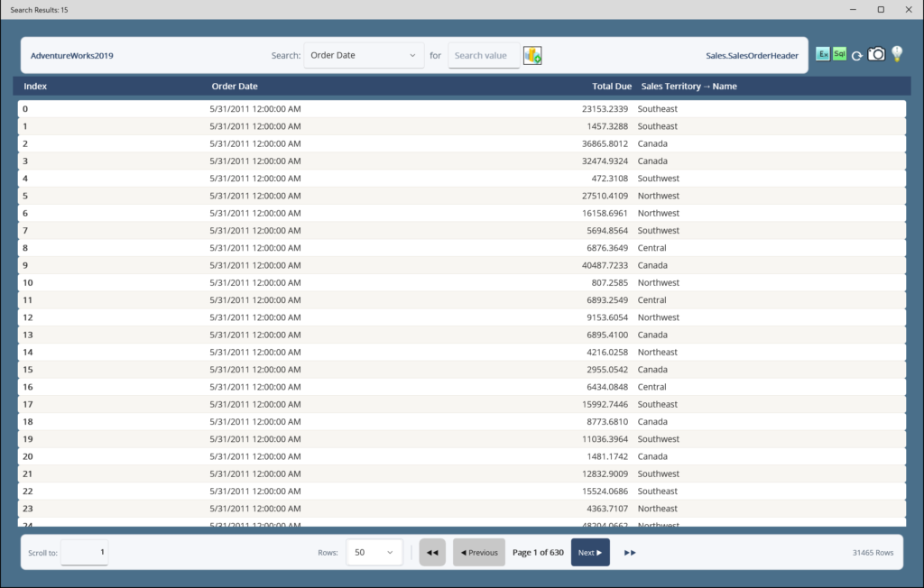The height and width of the screenshot is (588, 924).
Task: Select the cell with Total Due 9153.6054
Action: coord(607,317)
